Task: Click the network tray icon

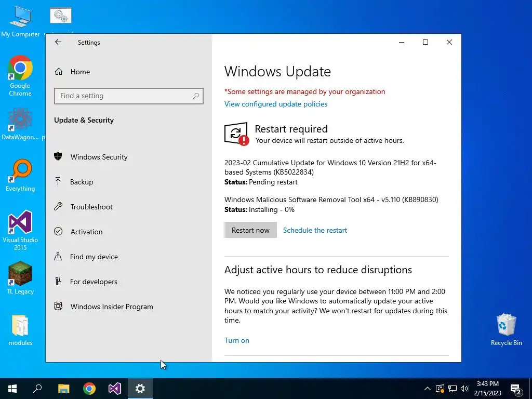Action: pyautogui.click(x=453, y=389)
